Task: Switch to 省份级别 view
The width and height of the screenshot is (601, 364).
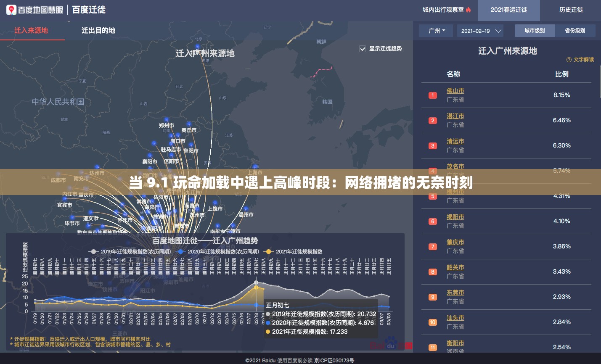Action: (575, 31)
